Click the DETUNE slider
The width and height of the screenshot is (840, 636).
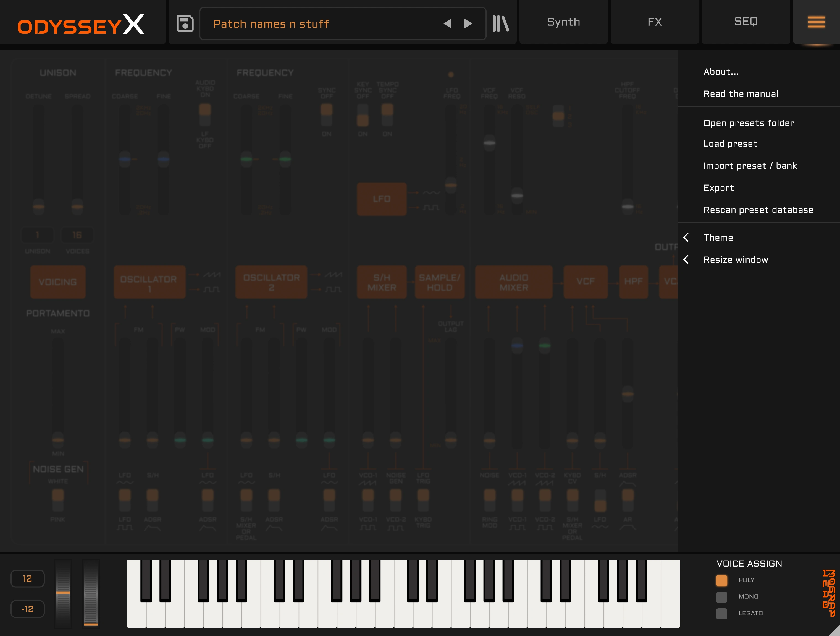click(38, 160)
